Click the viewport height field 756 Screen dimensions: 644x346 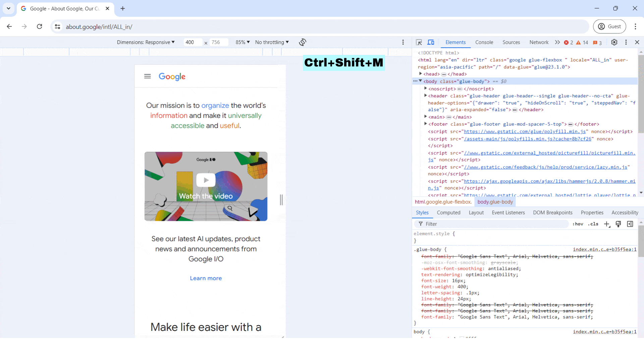(x=219, y=42)
